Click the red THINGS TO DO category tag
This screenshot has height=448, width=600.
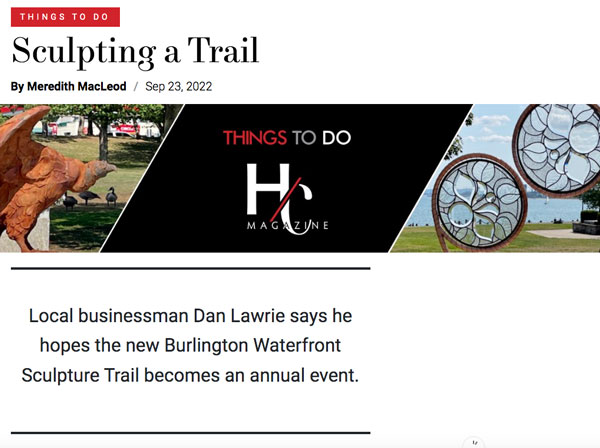pyautogui.click(x=65, y=16)
